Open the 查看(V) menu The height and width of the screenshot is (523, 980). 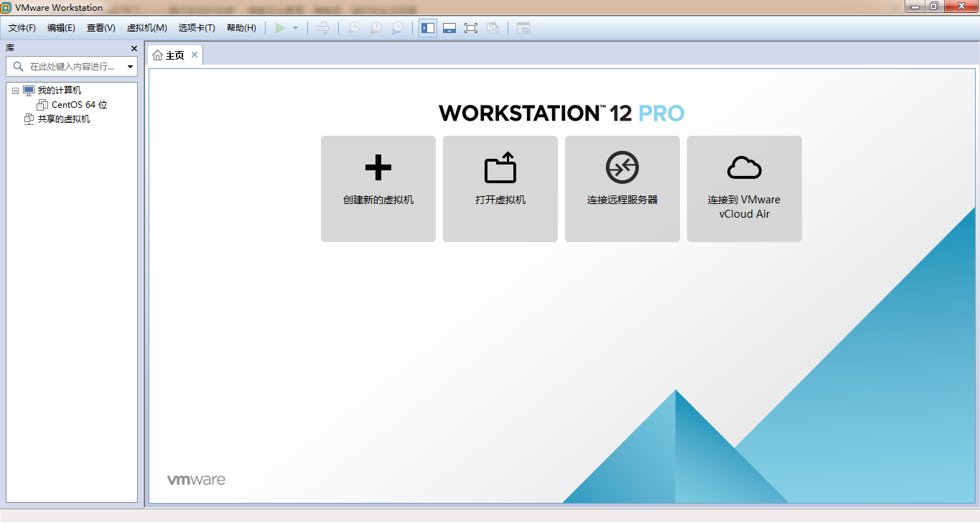(x=101, y=28)
